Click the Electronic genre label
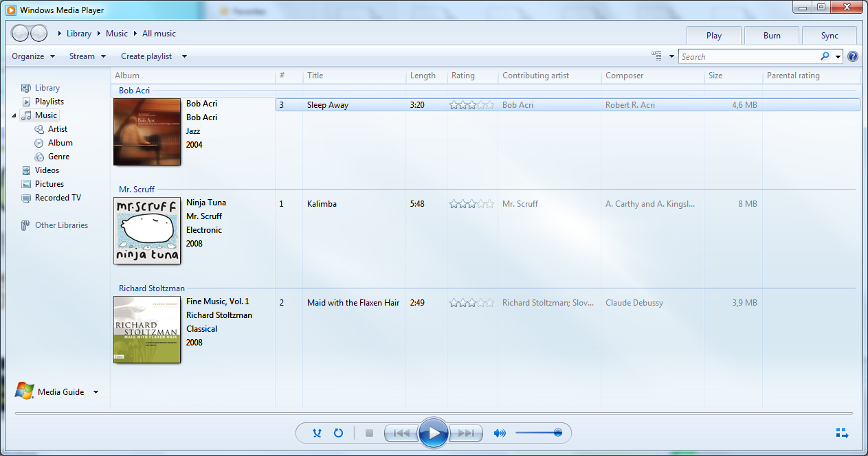Screen dimensions: 868x456 [x=204, y=230]
